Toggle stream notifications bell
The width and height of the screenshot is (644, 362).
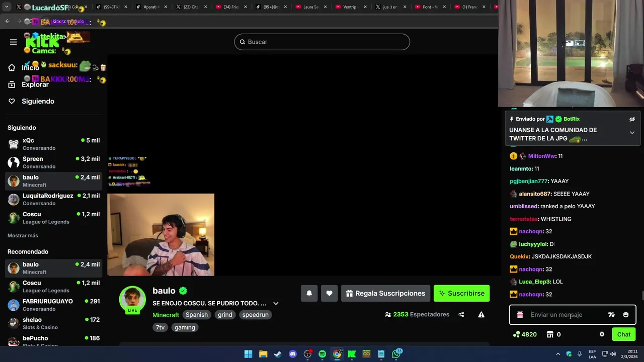pos(309,294)
